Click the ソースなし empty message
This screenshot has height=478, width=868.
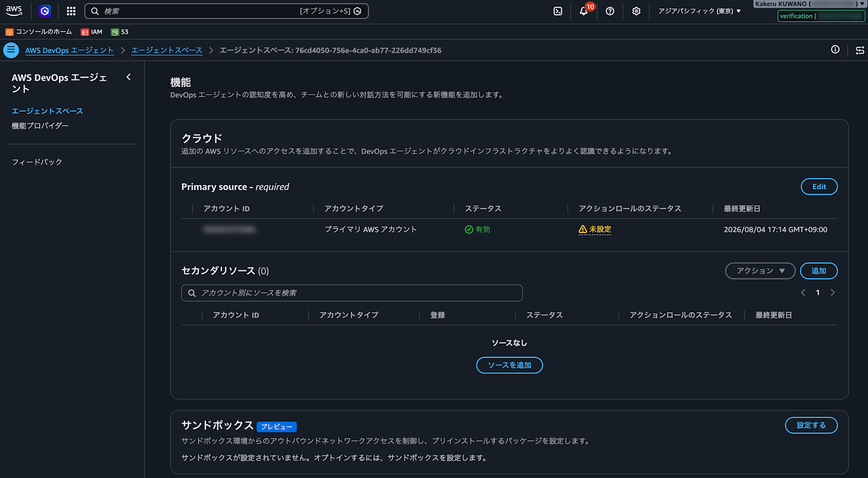(510, 343)
